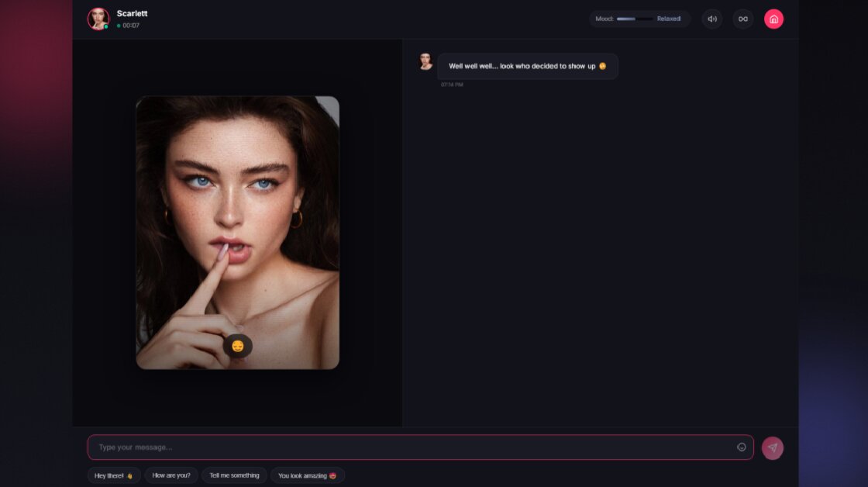This screenshot has width=868, height=487.
Task: Click the speaker sound icon in header
Action: coord(711,19)
